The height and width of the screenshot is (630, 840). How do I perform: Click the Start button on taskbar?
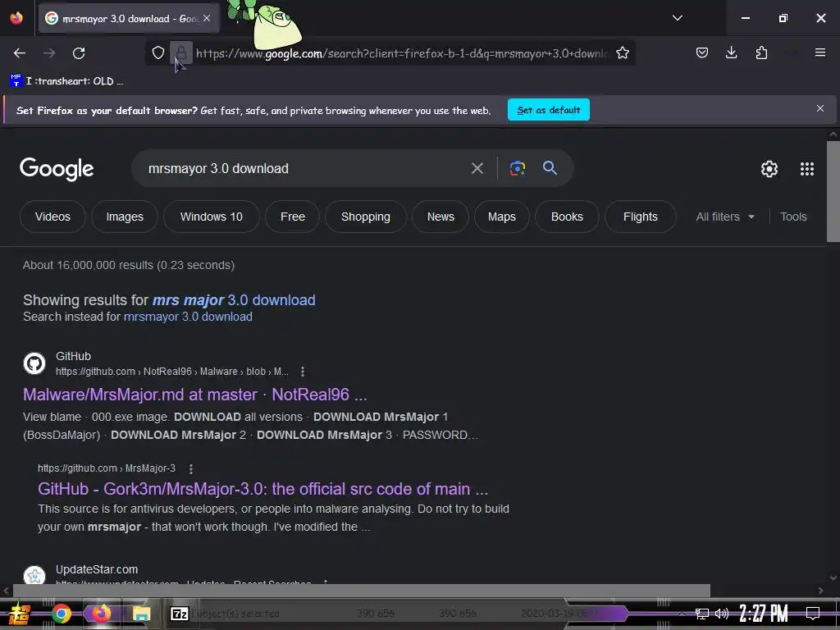[x=20, y=614]
